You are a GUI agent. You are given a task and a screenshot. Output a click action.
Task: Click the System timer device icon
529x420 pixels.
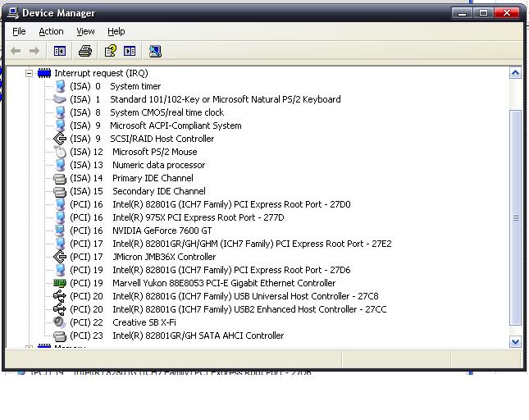click(x=60, y=86)
